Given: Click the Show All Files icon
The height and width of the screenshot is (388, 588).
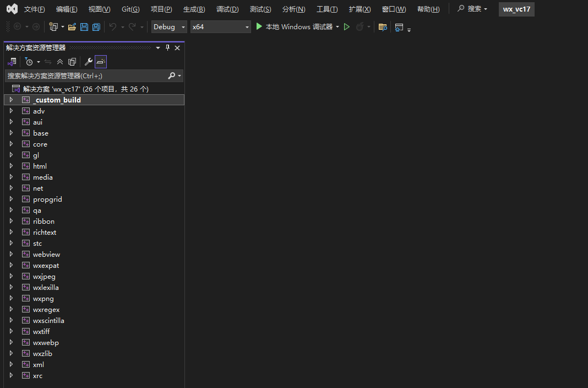Looking at the screenshot, I should coord(72,62).
